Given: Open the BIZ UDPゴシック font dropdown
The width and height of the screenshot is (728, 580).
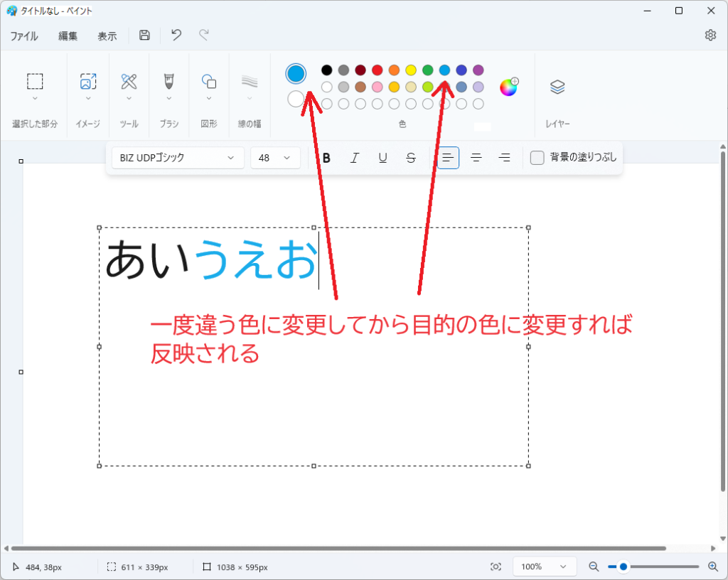Looking at the screenshot, I should click(178, 158).
